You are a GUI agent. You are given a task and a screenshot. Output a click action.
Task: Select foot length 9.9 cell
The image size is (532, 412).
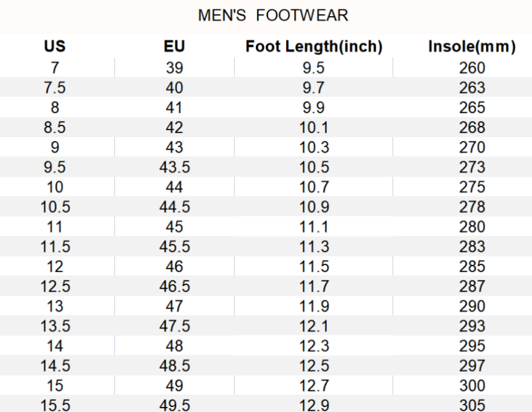click(313, 108)
